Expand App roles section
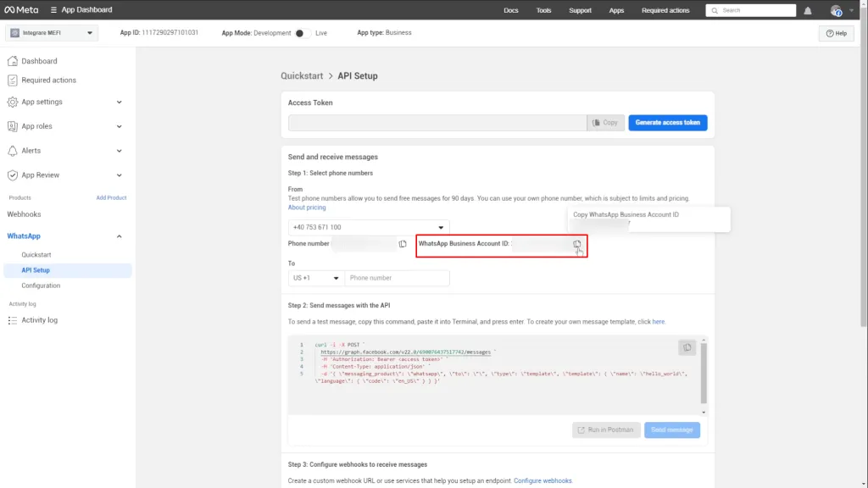 (x=119, y=126)
